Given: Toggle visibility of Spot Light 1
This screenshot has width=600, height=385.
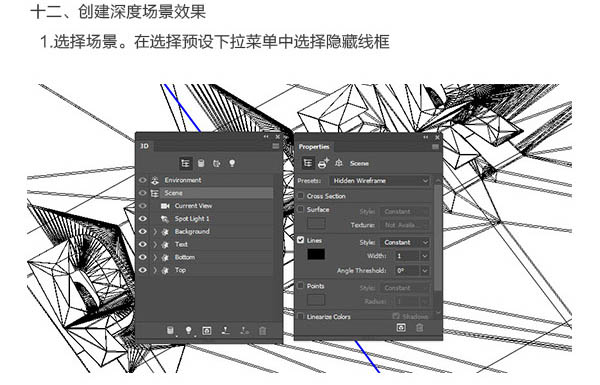Looking at the screenshot, I should (143, 219).
